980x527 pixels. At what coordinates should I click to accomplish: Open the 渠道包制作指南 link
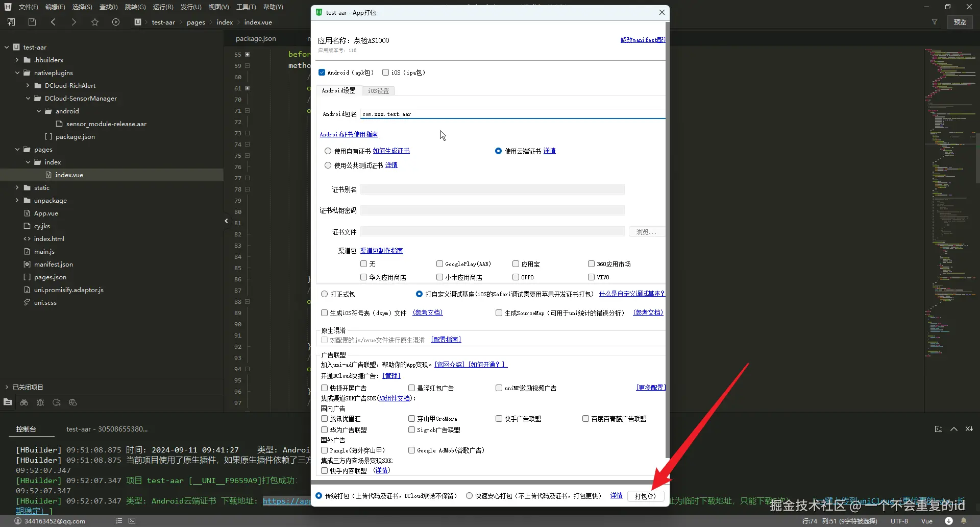click(x=382, y=251)
